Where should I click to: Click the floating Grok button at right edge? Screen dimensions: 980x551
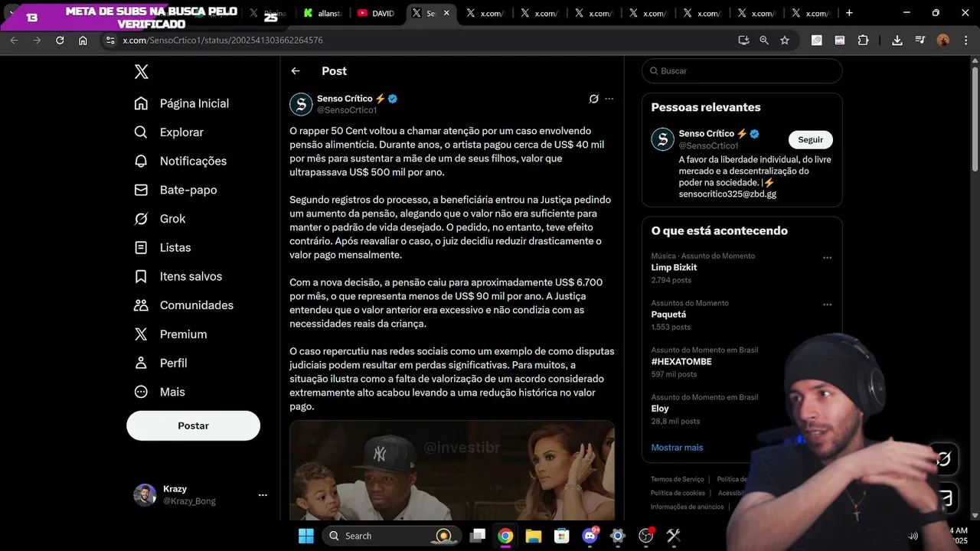(944, 459)
